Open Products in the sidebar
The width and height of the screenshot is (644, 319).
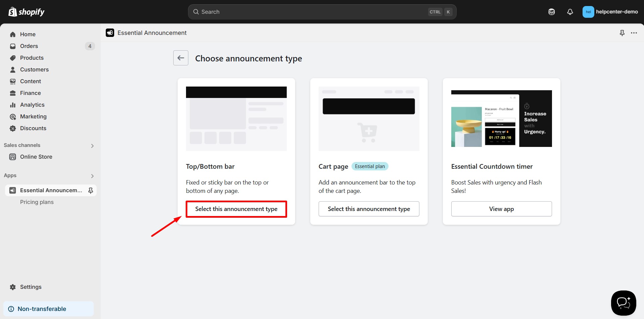pyautogui.click(x=32, y=58)
